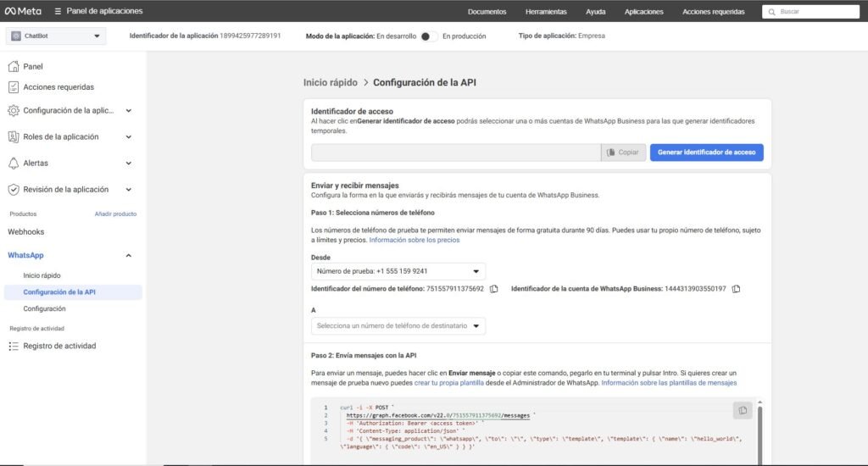The image size is (868, 466).
Task: Copy the curl command code snippet
Action: click(x=742, y=410)
